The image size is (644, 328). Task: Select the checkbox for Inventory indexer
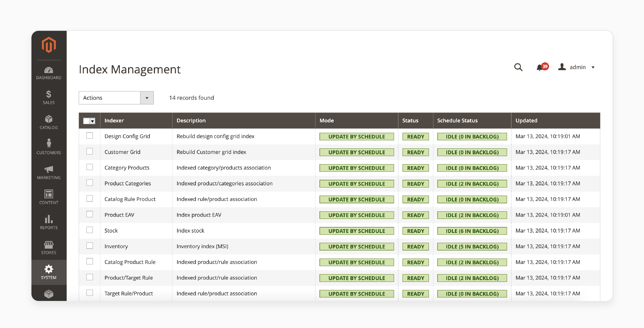pos(90,246)
